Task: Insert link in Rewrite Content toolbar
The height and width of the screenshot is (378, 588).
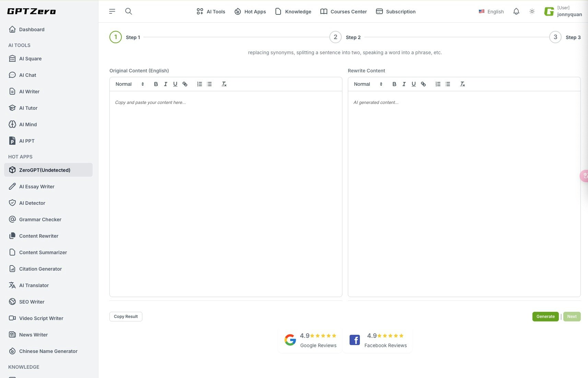Action: [423, 84]
